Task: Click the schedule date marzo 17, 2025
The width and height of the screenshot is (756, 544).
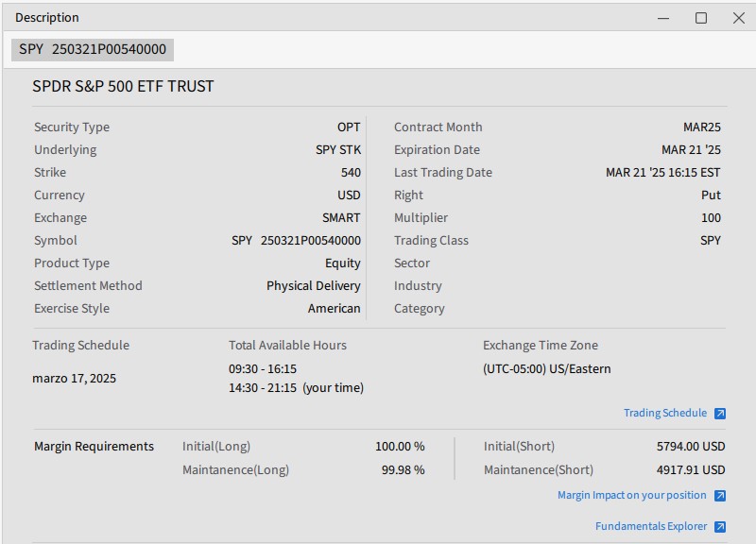Action: [x=74, y=379]
